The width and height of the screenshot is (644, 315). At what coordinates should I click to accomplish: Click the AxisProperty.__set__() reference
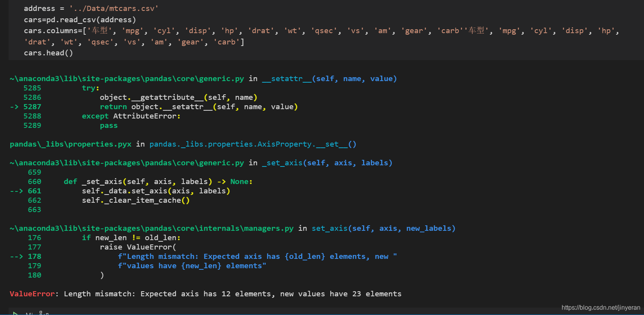coord(253,144)
